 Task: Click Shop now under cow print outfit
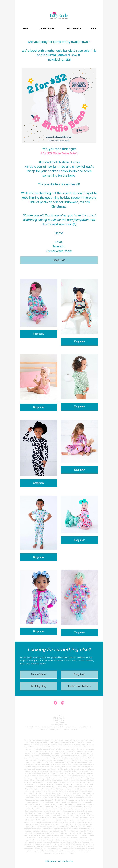pyautogui.click(x=38, y=483)
